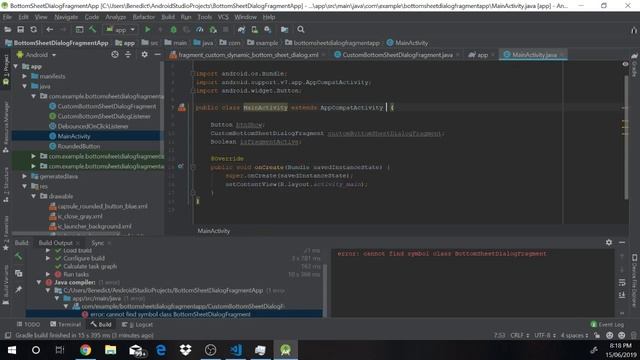Collapse the Java compiler build node

tap(39, 282)
